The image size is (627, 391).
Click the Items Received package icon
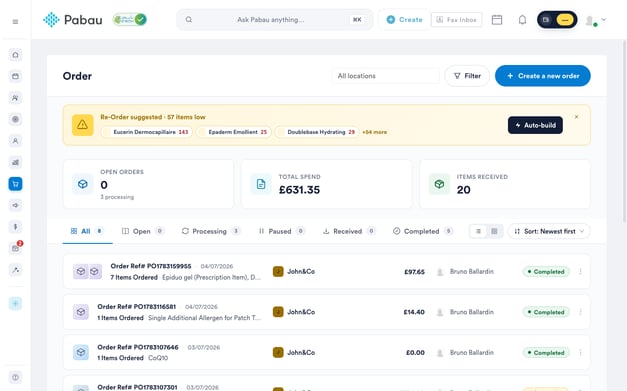(x=439, y=184)
